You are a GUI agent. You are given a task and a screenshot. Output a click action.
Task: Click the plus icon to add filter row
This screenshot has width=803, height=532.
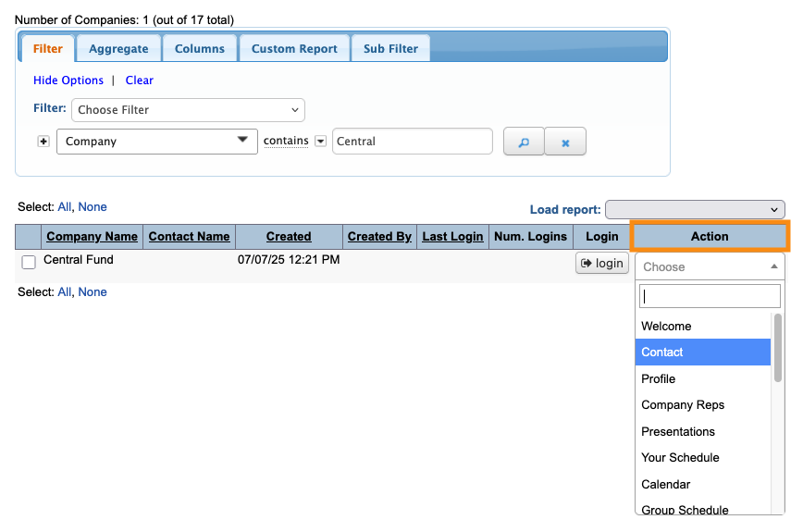[43, 142]
